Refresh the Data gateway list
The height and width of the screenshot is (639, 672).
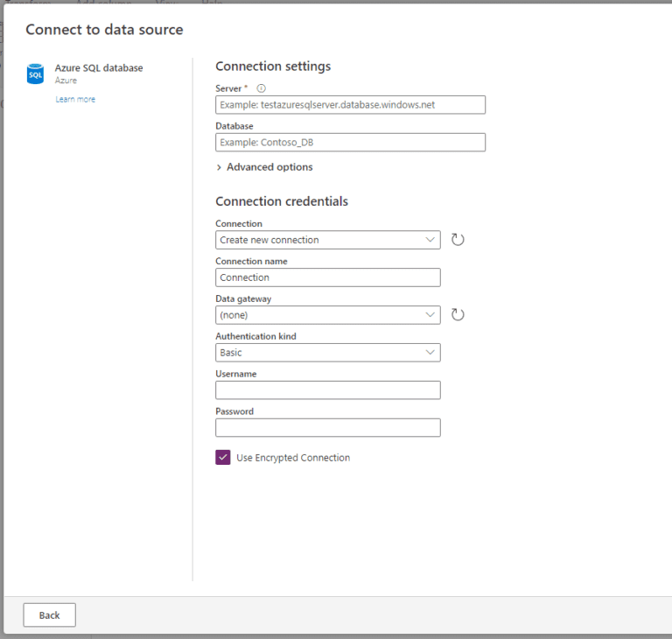(x=458, y=314)
